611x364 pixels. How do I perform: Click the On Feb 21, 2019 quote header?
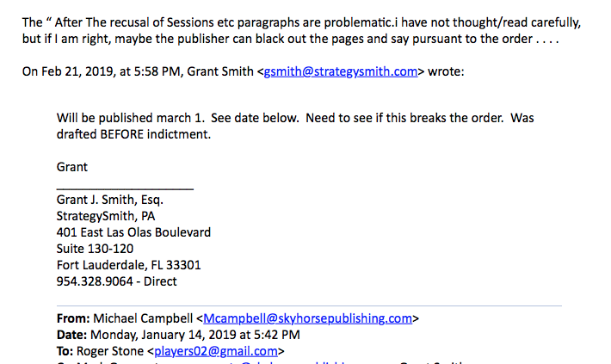pos(129,71)
